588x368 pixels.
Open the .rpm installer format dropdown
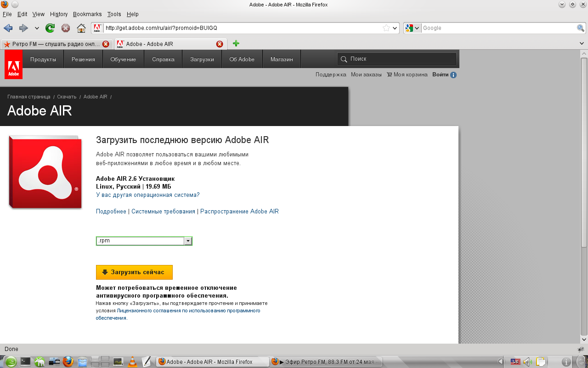144,241
